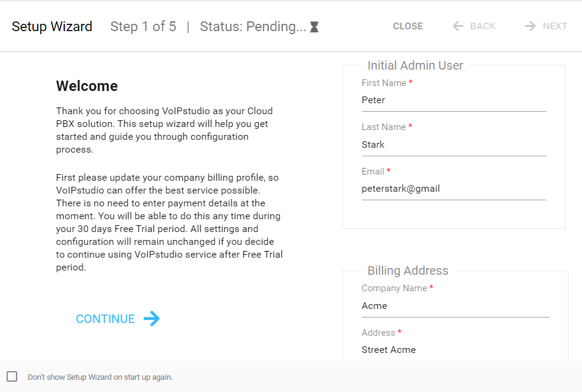Click the Company Name field showing Acme
582x392 pixels.
tap(452, 305)
